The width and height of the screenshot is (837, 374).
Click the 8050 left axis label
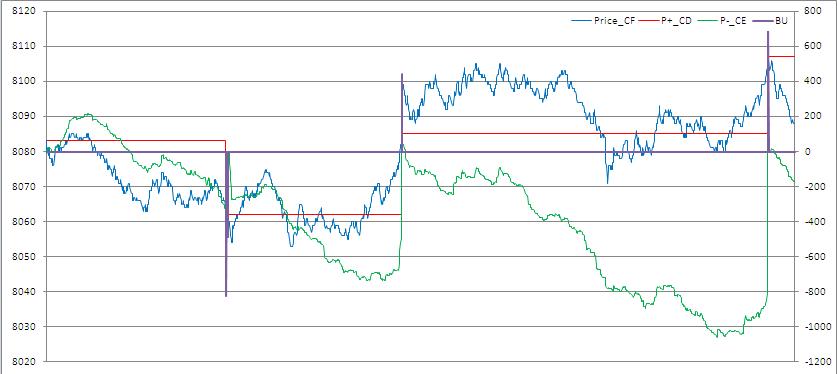tap(23, 257)
